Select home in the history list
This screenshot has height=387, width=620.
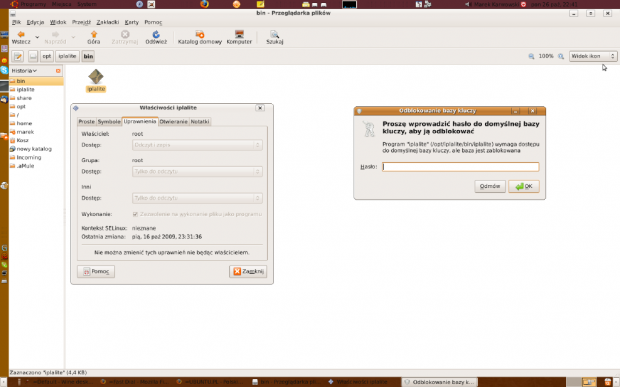tap(36, 123)
